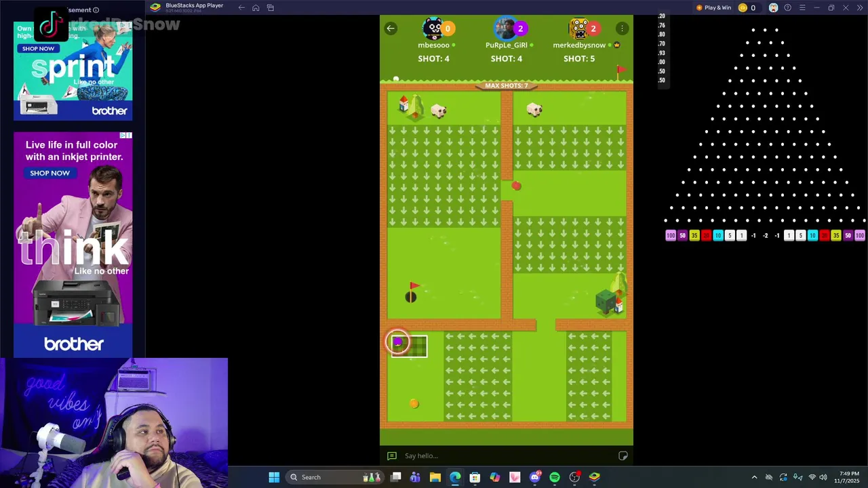Open Copilot from the taskbar

click(x=494, y=477)
